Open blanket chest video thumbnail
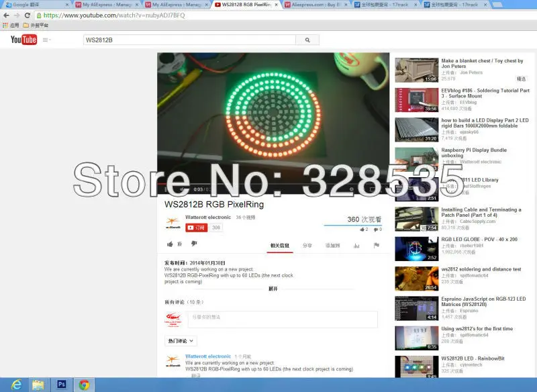 coord(416,70)
